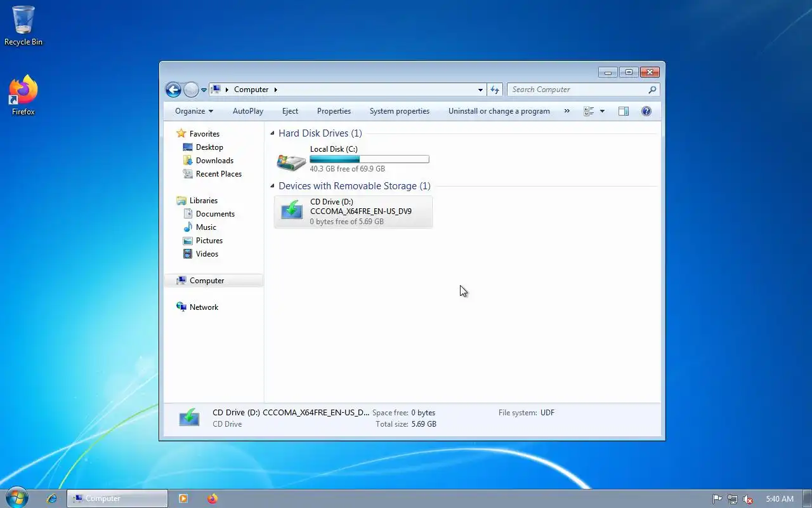
Task: Expand the breadcrumb arrow after Computer
Action: pos(276,90)
